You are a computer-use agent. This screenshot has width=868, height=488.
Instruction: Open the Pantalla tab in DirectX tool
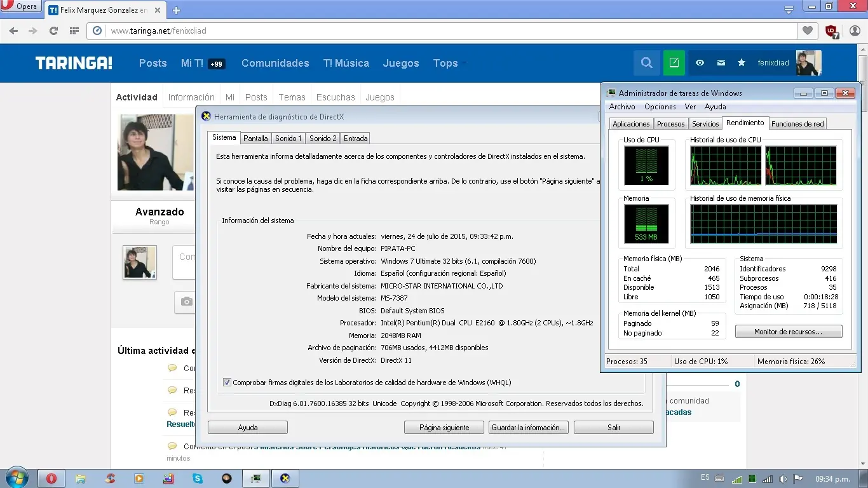click(x=255, y=138)
